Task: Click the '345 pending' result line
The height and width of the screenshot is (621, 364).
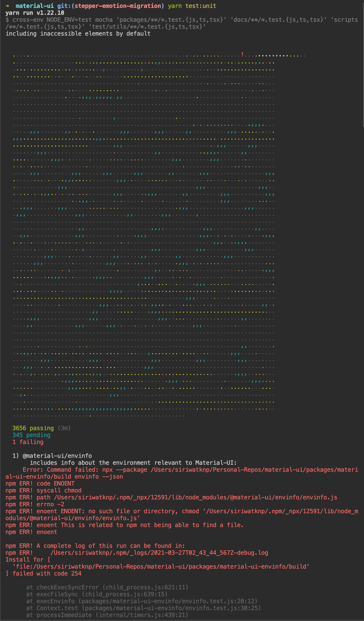Action: coord(31,435)
